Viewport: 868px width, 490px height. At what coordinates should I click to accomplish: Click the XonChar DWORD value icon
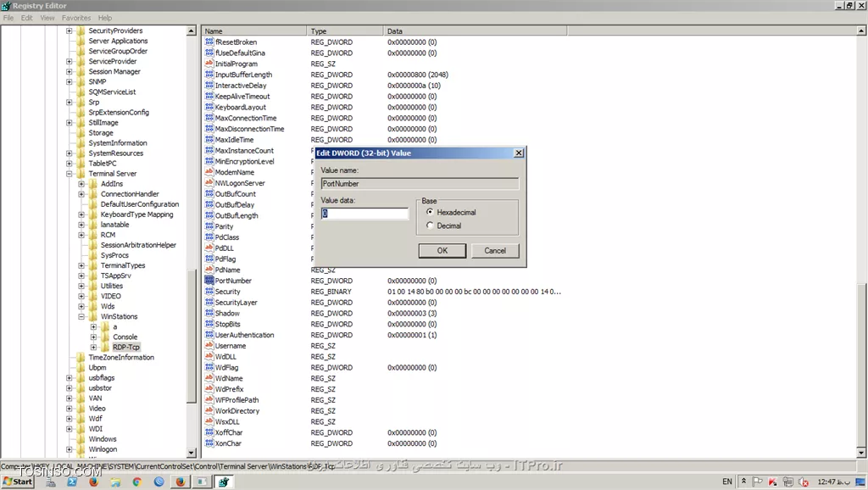pos(209,443)
